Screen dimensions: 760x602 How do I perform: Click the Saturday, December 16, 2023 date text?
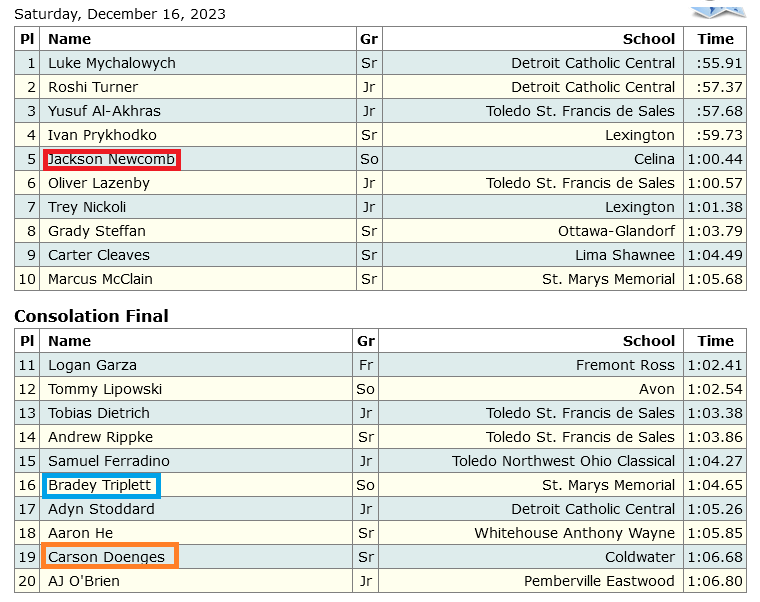[x=120, y=14]
